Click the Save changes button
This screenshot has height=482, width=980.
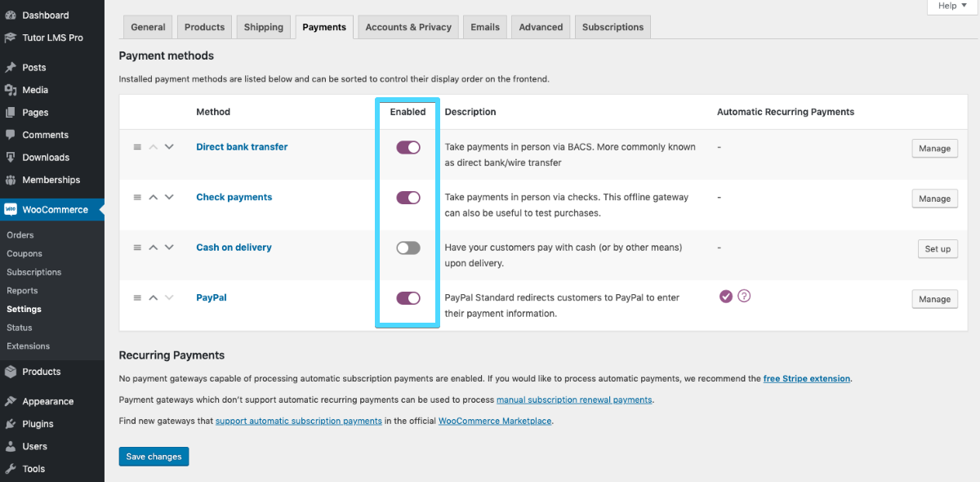coord(154,457)
